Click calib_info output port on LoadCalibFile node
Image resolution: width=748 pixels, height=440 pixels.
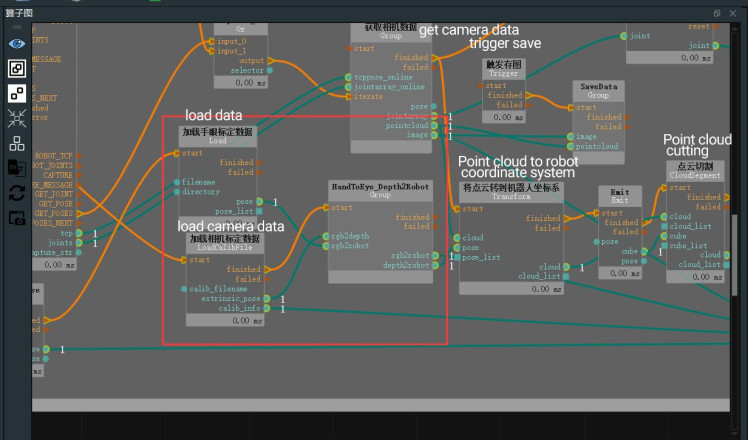[x=267, y=308]
